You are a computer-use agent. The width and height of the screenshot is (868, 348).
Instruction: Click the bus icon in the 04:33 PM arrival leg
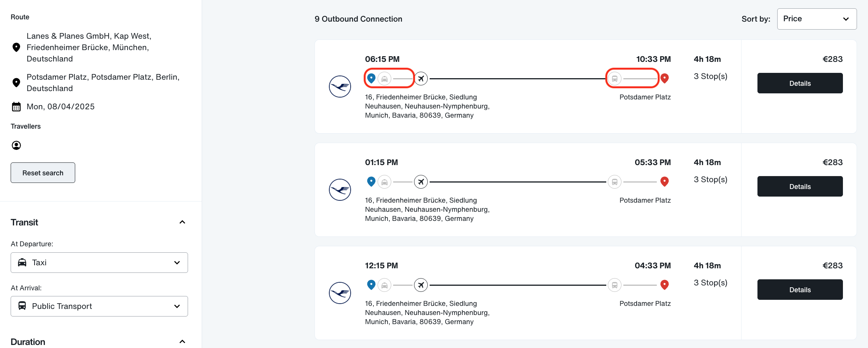tap(615, 285)
